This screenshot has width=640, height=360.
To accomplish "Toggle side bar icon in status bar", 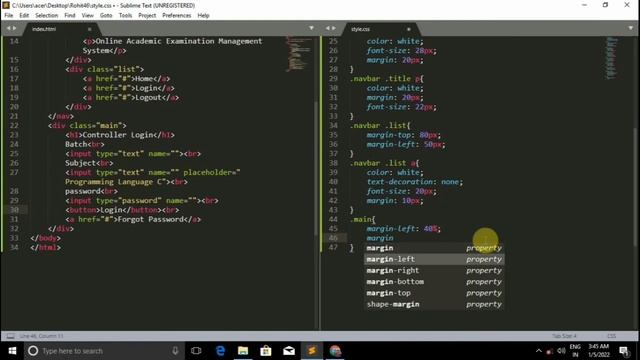I will 11,336.
